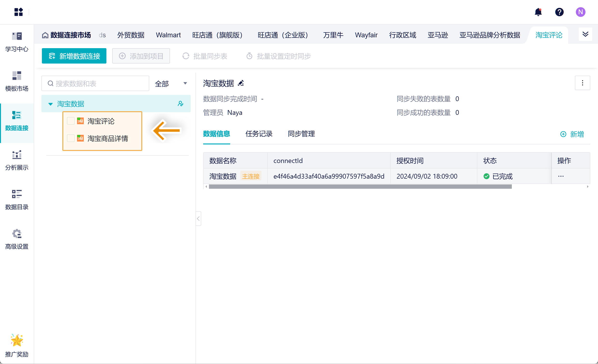Click the edit pencil beside 淘宝数据 title
Screen dimensions: 598x364
(241, 83)
